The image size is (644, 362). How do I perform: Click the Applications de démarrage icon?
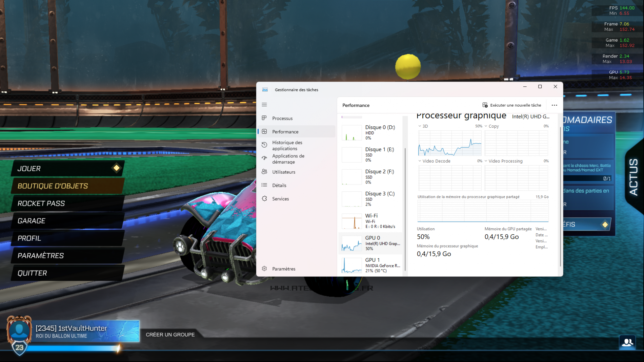[x=264, y=158]
